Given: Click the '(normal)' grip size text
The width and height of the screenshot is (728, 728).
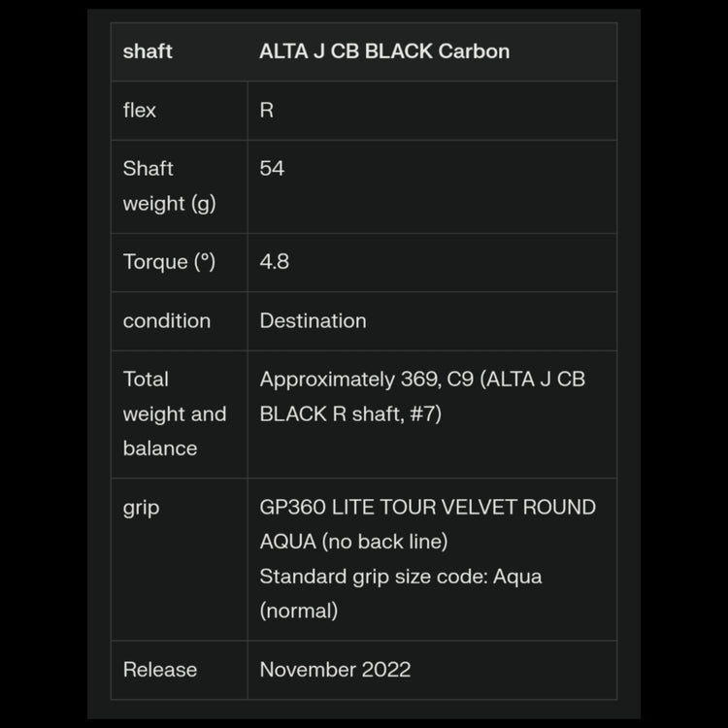Looking at the screenshot, I should click(x=298, y=611).
